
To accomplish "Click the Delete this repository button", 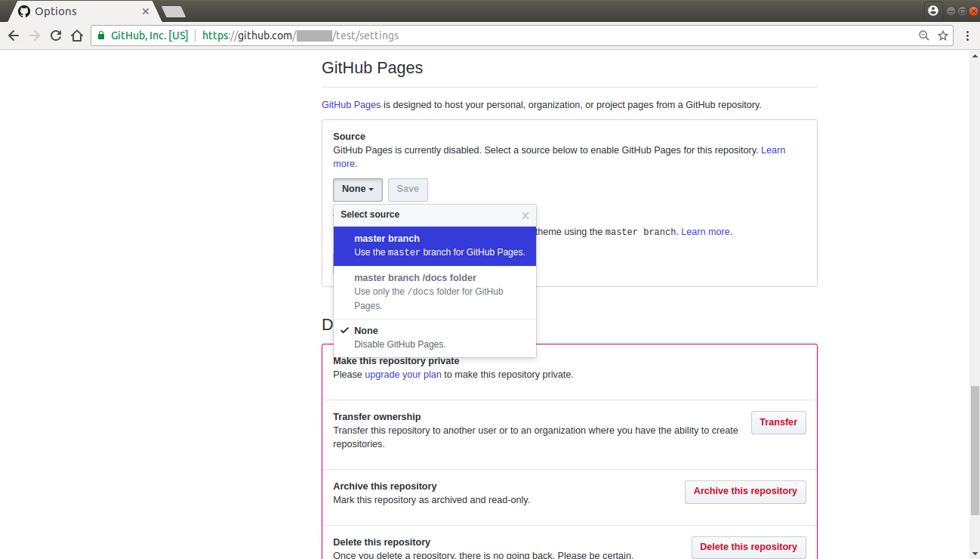I will click(x=748, y=547).
